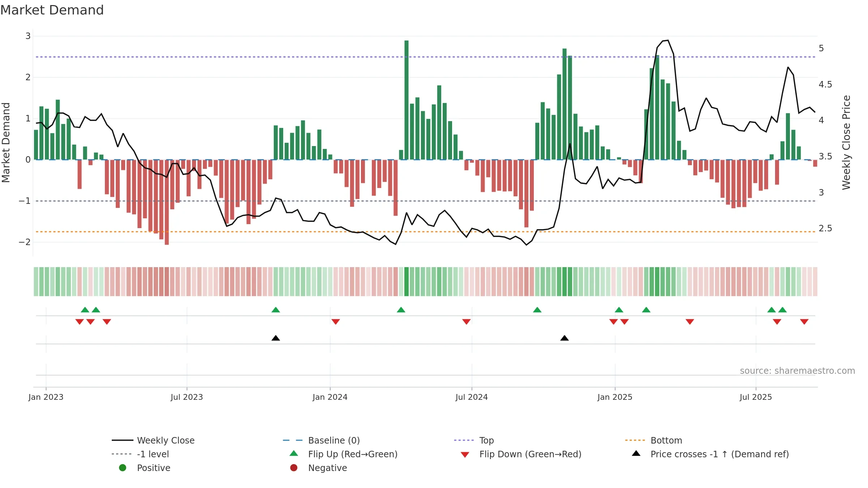Toggle the Bottom legend label
This screenshot has height=488, width=868.
point(666,440)
